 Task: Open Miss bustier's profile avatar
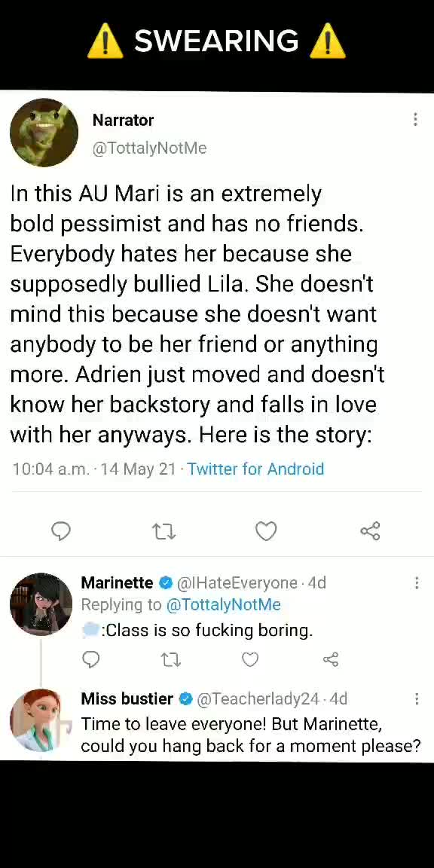point(35,720)
